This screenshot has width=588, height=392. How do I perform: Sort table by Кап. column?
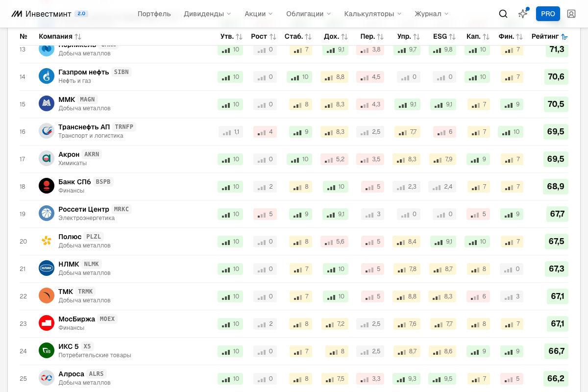tap(478, 36)
